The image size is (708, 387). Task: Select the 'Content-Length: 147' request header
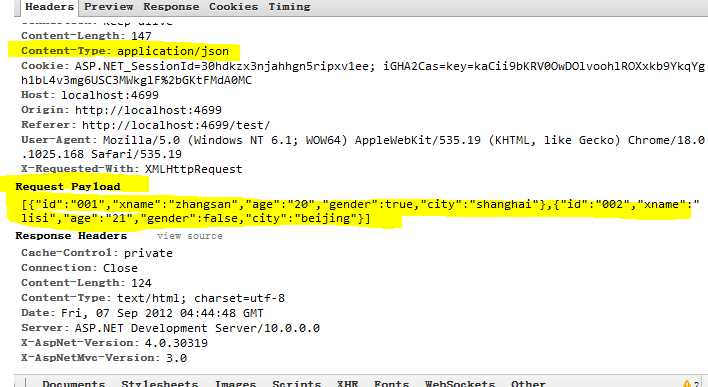pos(86,36)
